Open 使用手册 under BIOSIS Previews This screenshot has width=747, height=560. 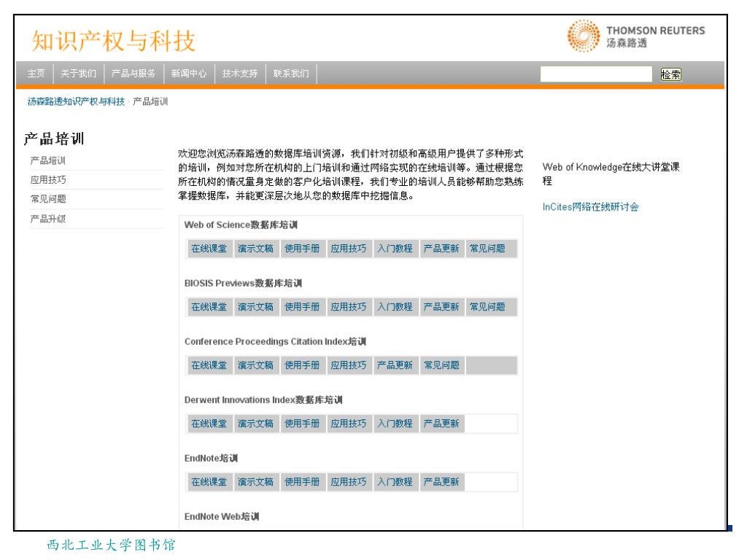click(302, 307)
